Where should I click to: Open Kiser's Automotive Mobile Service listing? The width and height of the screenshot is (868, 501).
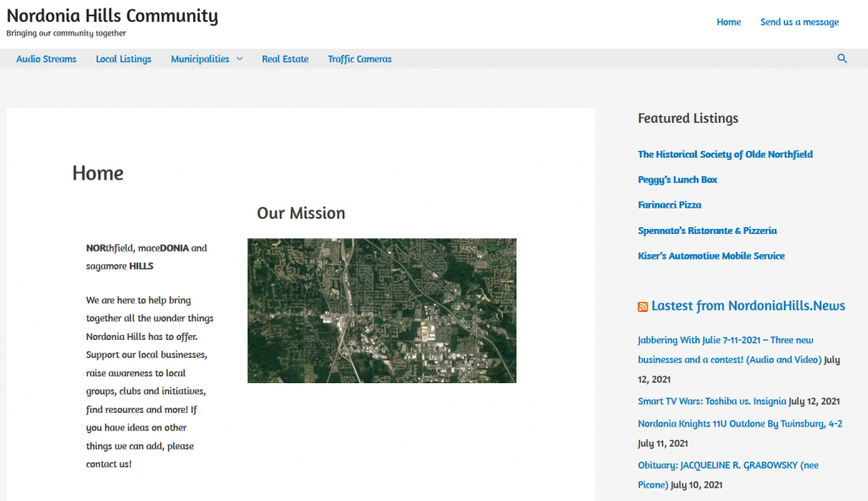(x=711, y=256)
